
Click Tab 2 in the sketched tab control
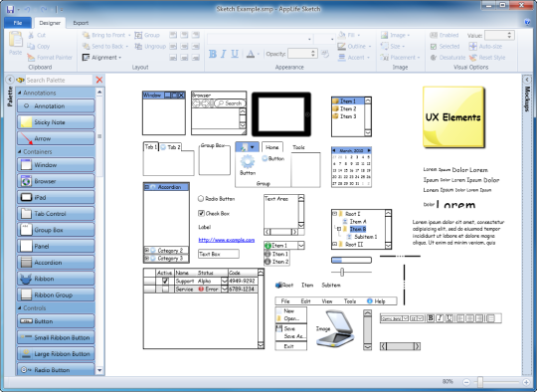tap(171, 147)
